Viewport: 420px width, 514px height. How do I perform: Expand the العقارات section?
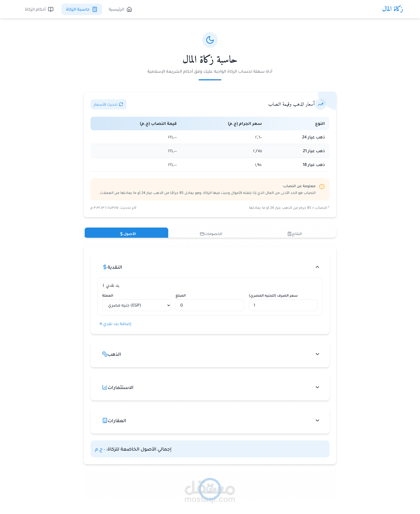click(317, 420)
